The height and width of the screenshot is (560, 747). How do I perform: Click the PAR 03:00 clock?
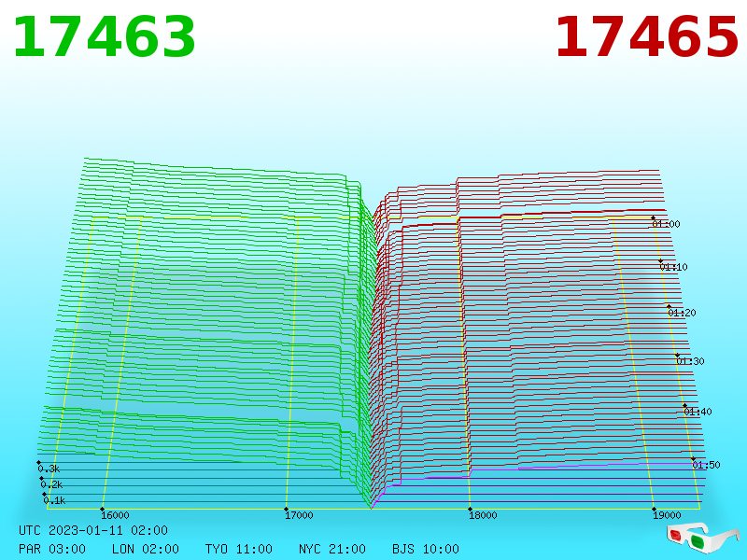52,549
